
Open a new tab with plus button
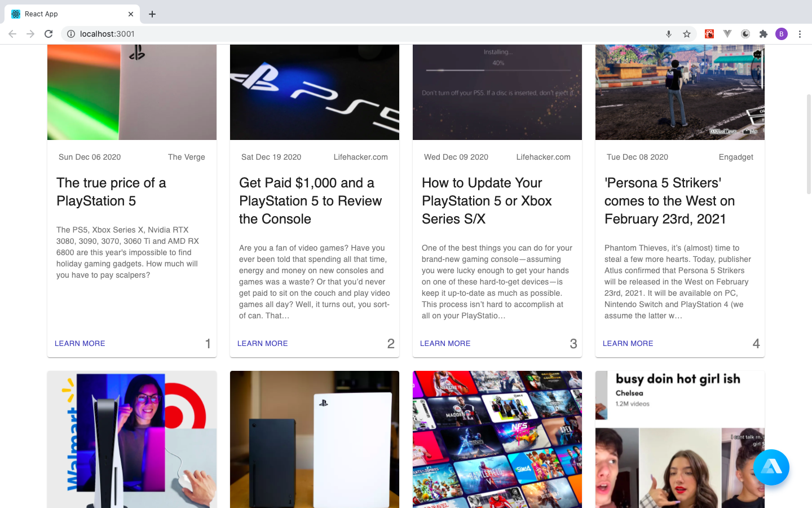coord(152,14)
